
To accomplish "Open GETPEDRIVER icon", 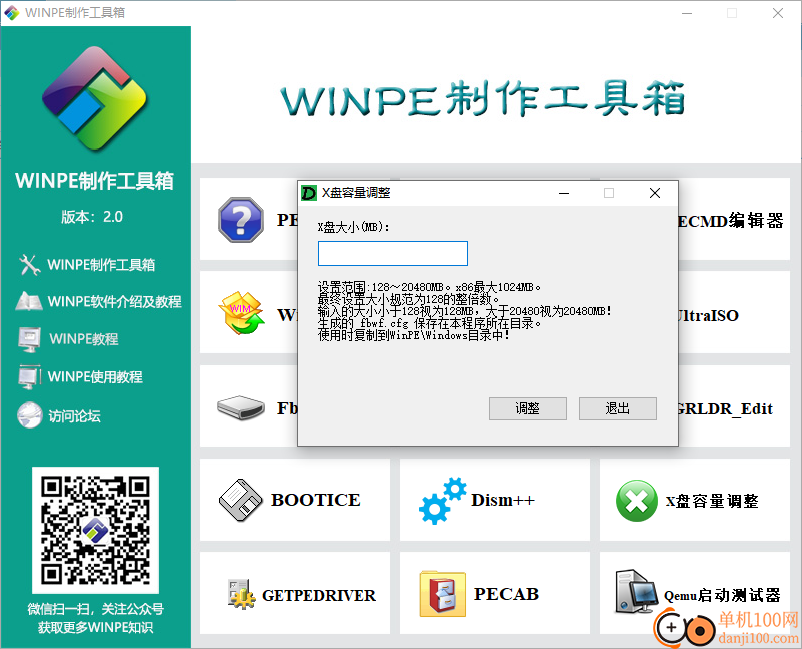I will (x=241, y=594).
